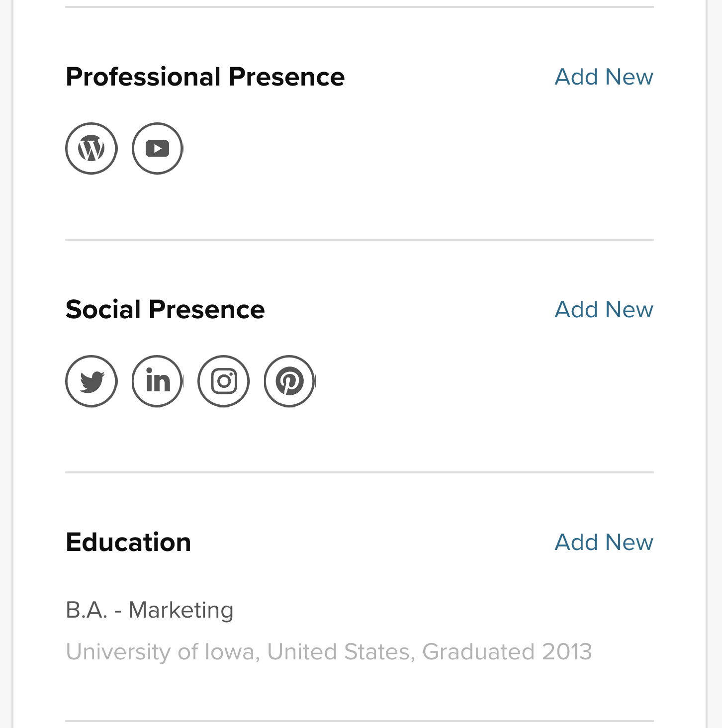722x728 pixels.
Task: Click the Professional Presence heading
Action: (x=205, y=77)
